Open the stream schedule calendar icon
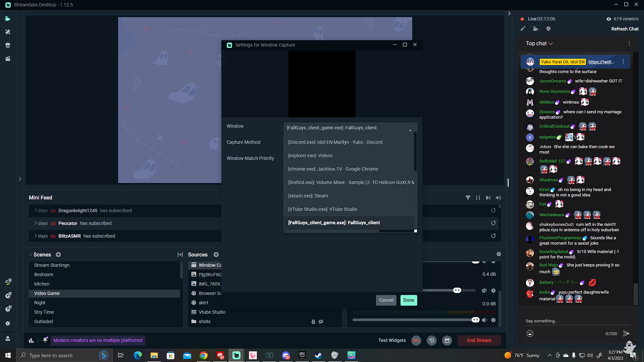This screenshot has width=644, height=362. (x=447, y=341)
